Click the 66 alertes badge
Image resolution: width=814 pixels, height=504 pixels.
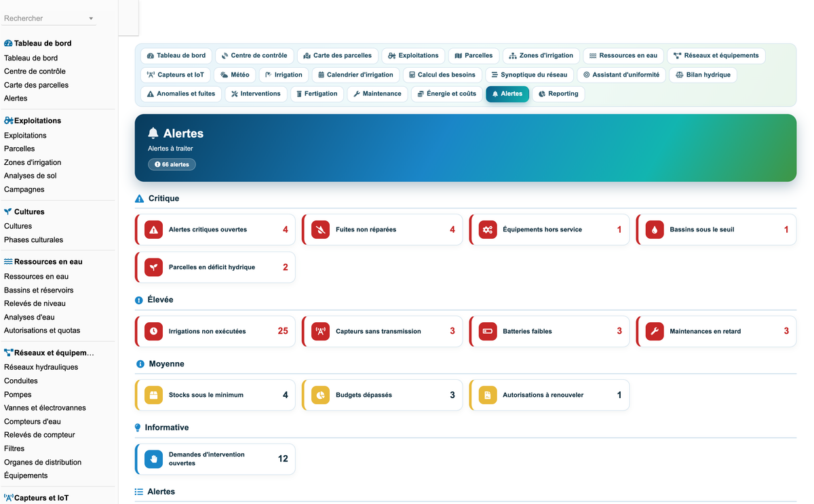172,164
